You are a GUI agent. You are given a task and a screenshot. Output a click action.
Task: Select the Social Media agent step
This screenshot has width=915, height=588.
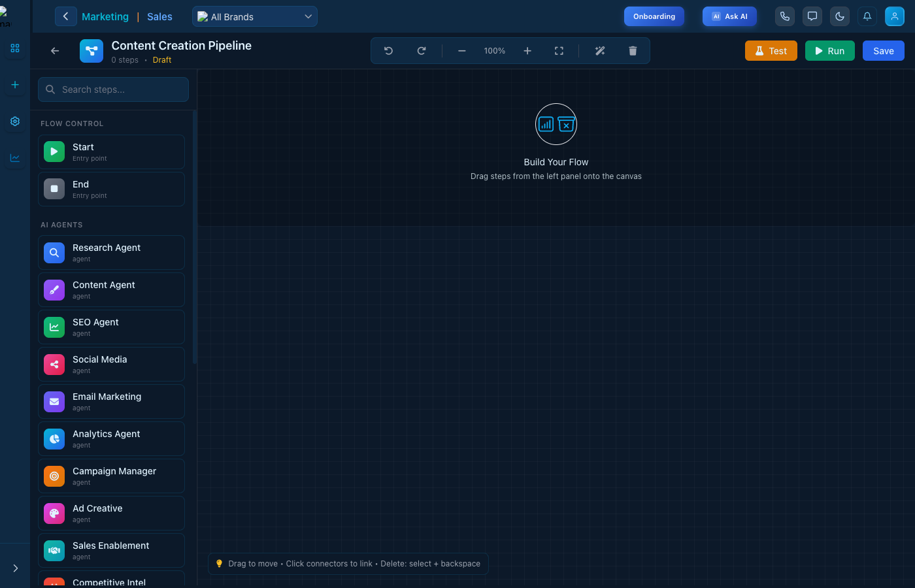(x=111, y=364)
